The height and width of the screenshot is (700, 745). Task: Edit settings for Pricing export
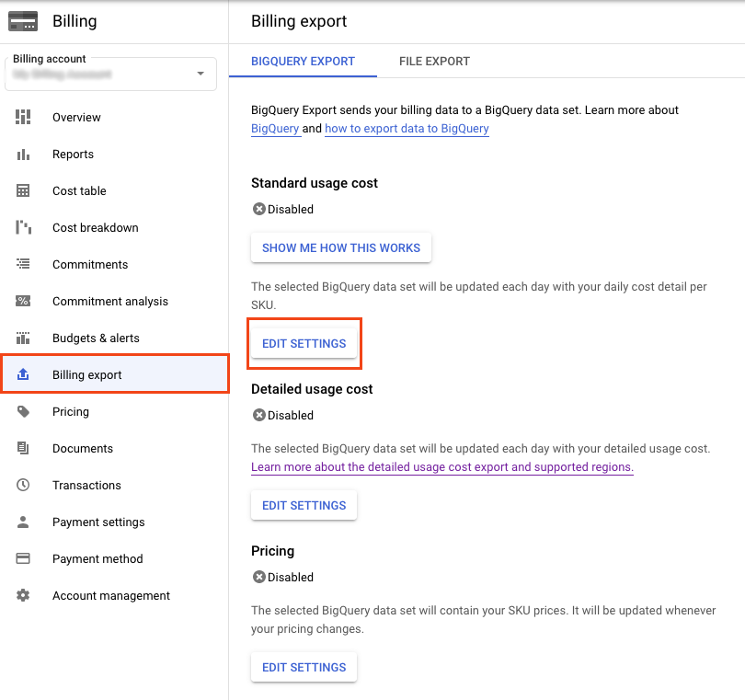click(304, 667)
